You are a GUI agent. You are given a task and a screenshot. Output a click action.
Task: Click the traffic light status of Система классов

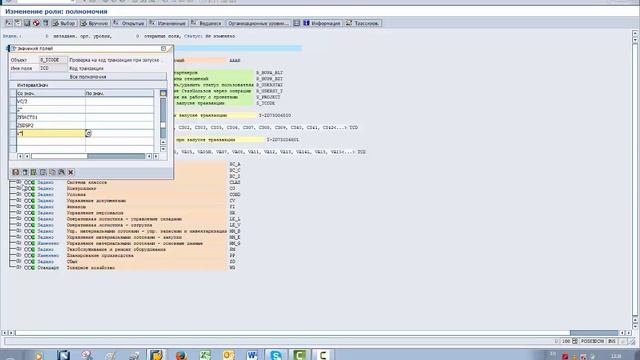click(x=29, y=182)
